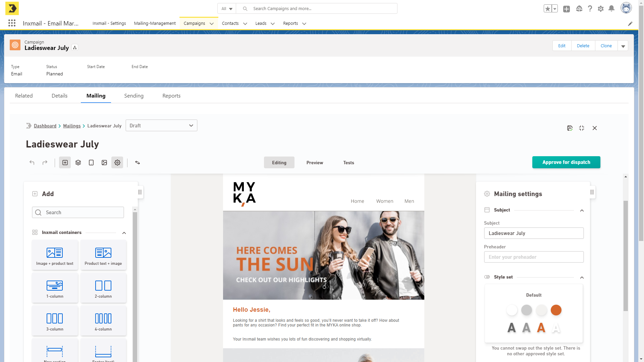Open the image library icon
Image resolution: width=644 pixels, height=362 pixels.
pos(104,163)
